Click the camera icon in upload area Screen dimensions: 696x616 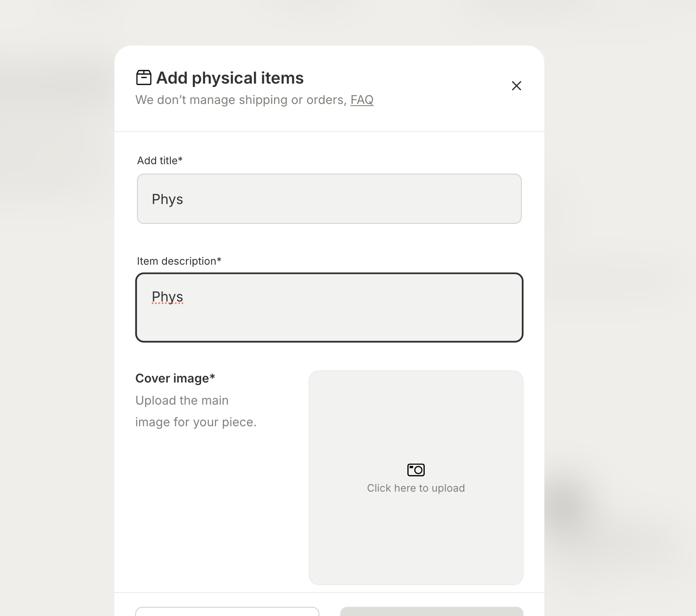tap(416, 470)
